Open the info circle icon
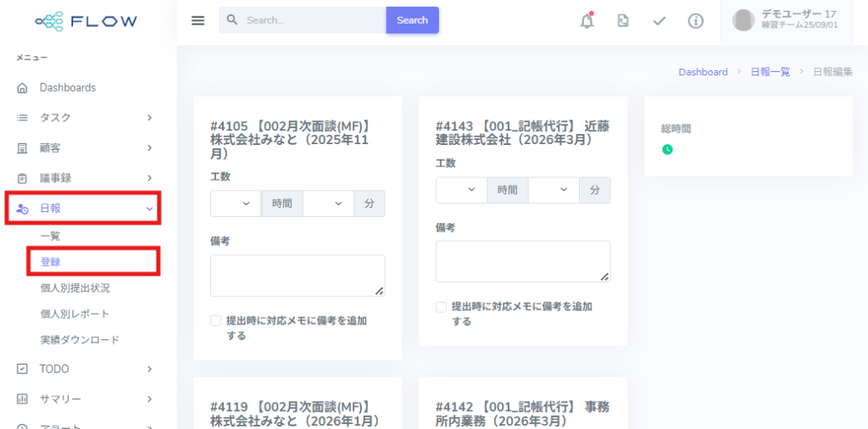The width and height of the screenshot is (868, 429). (x=696, y=21)
